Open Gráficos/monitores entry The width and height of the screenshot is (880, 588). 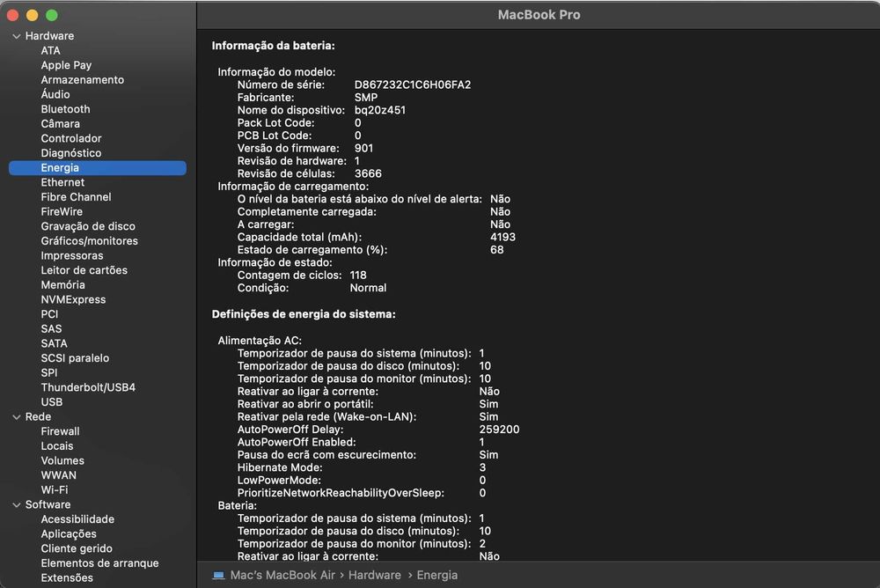[89, 240]
